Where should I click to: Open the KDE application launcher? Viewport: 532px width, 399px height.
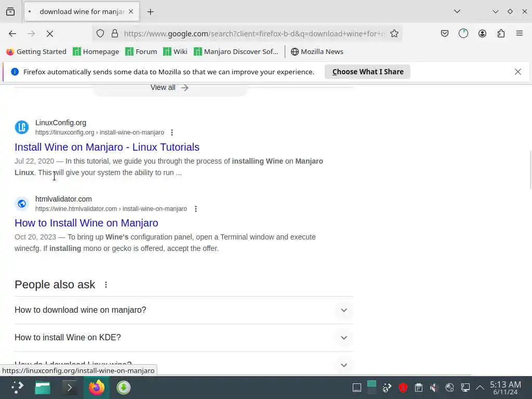(x=17, y=388)
